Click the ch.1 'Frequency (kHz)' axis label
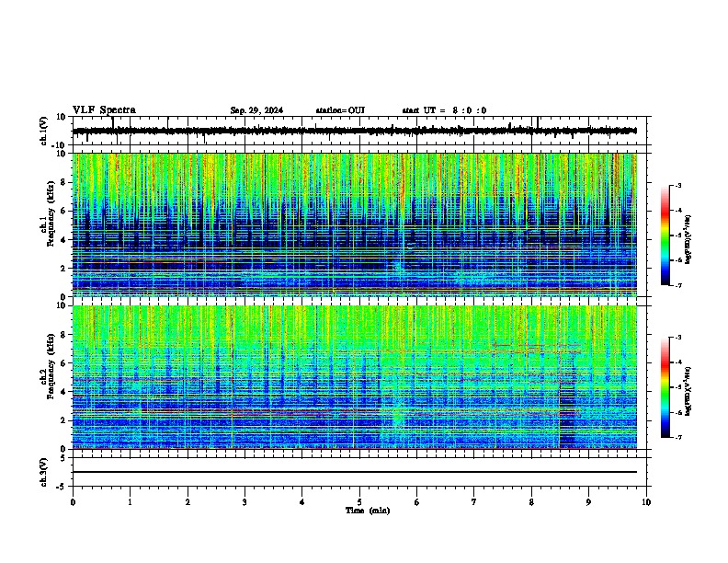The height and width of the screenshot is (563, 728). pyautogui.click(x=51, y=214)
